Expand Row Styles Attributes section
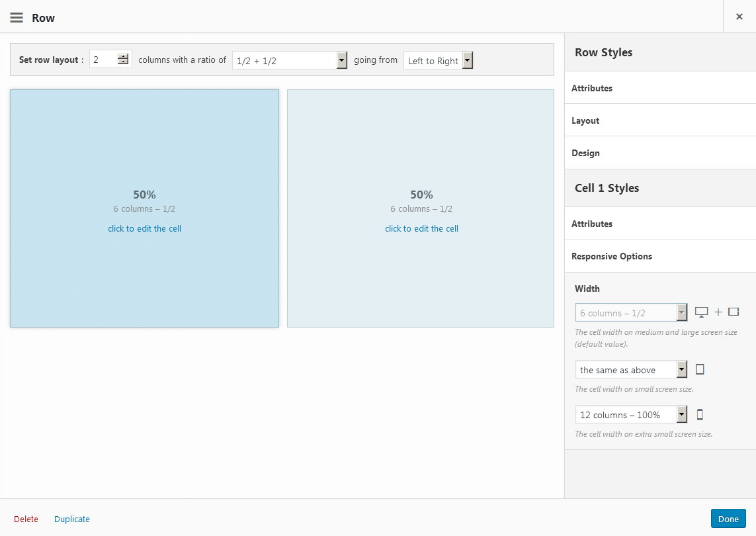The height and width of the screenshot is (536, 756). point(660,88)
